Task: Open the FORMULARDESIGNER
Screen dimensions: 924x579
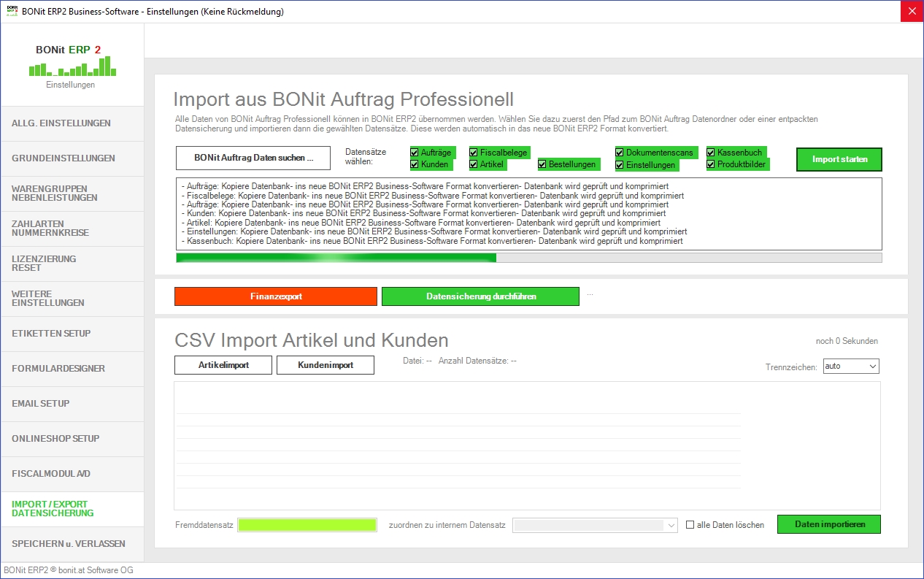Action: pyautogui.click(x=72, y=369)
